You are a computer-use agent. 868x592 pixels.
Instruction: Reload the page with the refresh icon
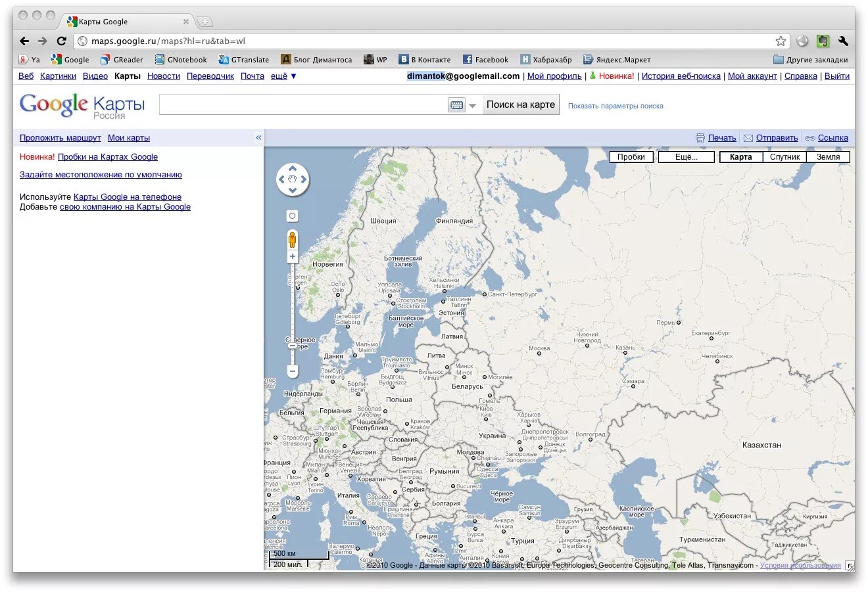(x=61, y=41)
